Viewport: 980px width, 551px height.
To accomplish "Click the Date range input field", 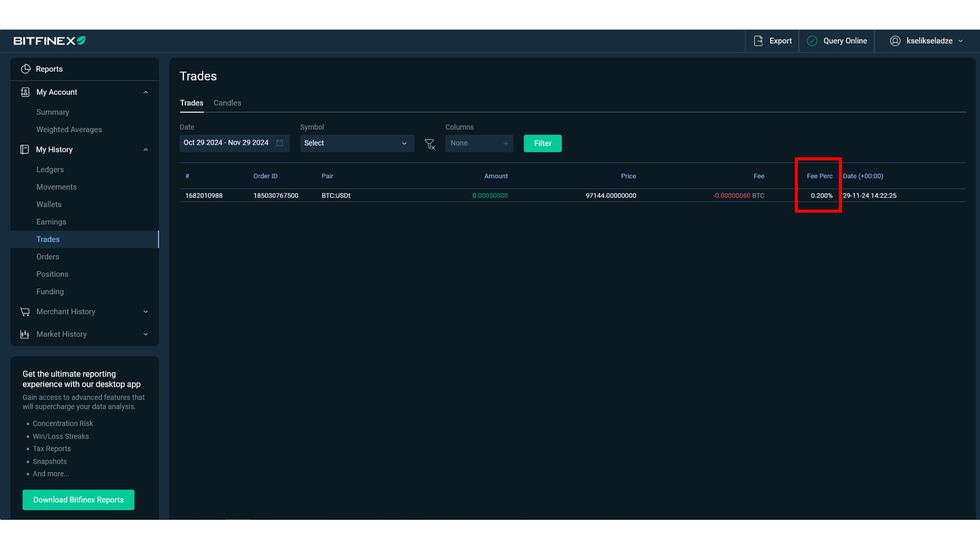I will 234,143.
